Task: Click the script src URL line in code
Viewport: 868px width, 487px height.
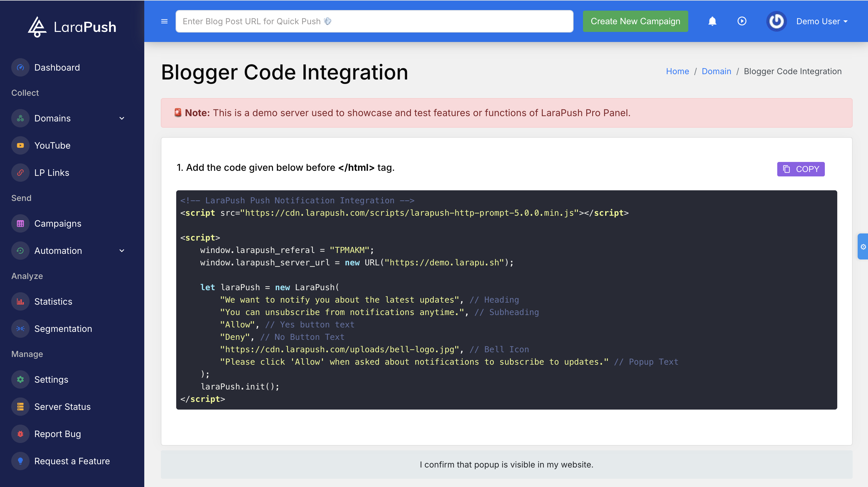Action: (404, 213)
